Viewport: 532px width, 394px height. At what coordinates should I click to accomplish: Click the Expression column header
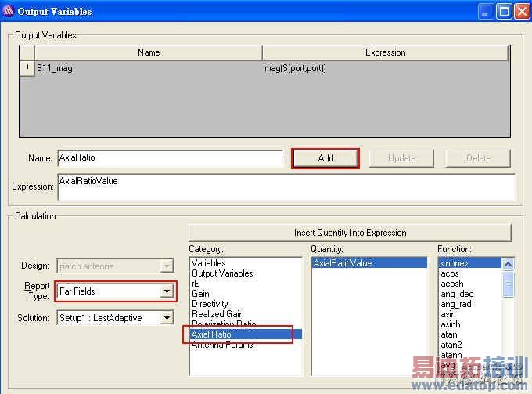[386, 52]
